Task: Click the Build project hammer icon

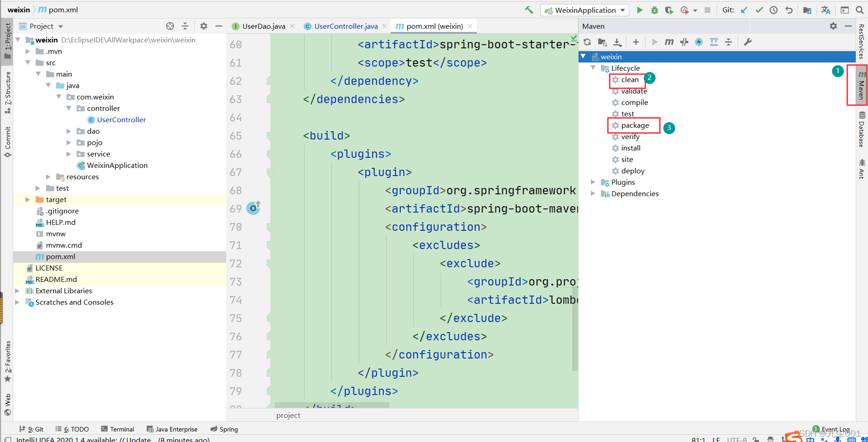Action: 529,10
